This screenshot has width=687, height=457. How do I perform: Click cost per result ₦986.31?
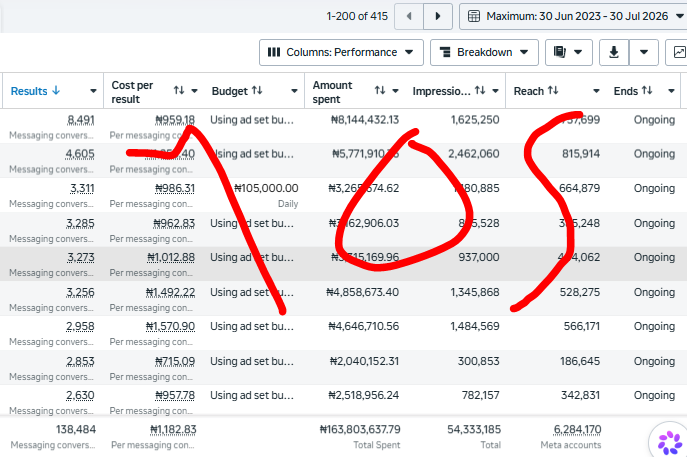(175, 188)
